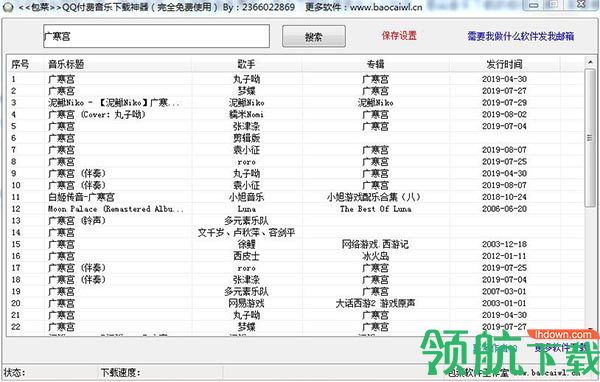
Task: Click release date 2012-01-11
Action: click(x=504, y=256)
